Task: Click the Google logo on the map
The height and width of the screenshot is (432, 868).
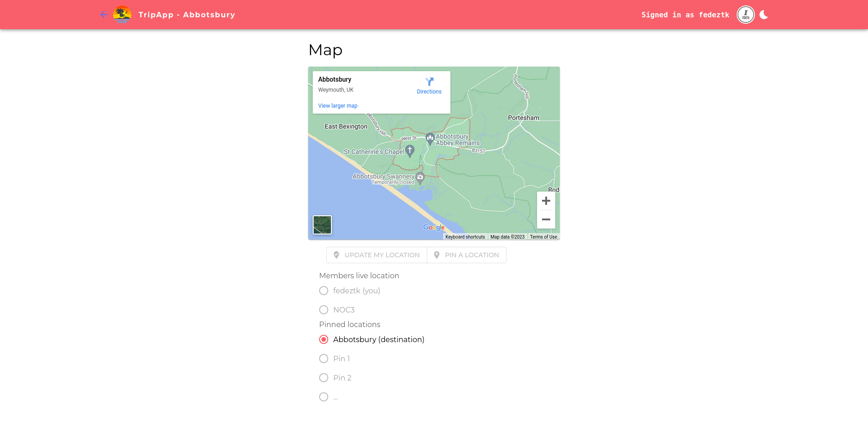Action: (434, 227)
